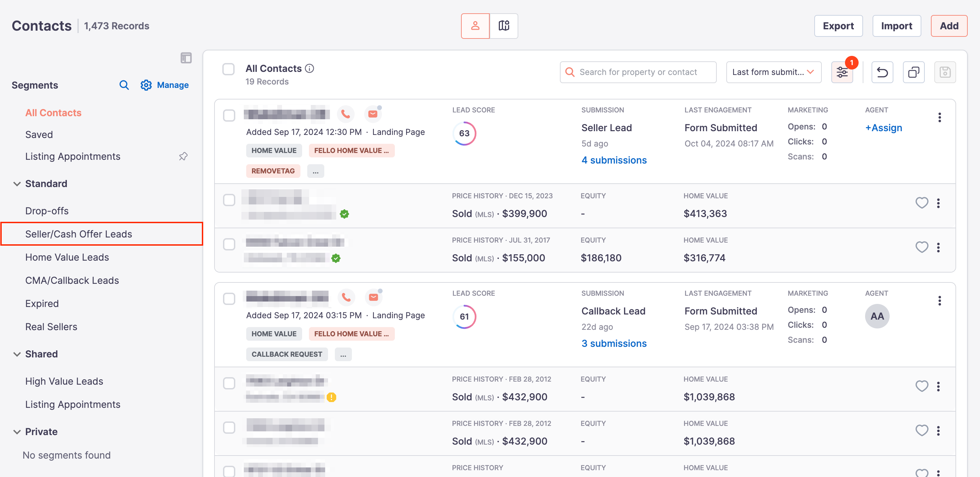980x477 pixels.
Task: Favorite the property with price history Feb 28, 2012 and warning badge
Action: (921, 386)
